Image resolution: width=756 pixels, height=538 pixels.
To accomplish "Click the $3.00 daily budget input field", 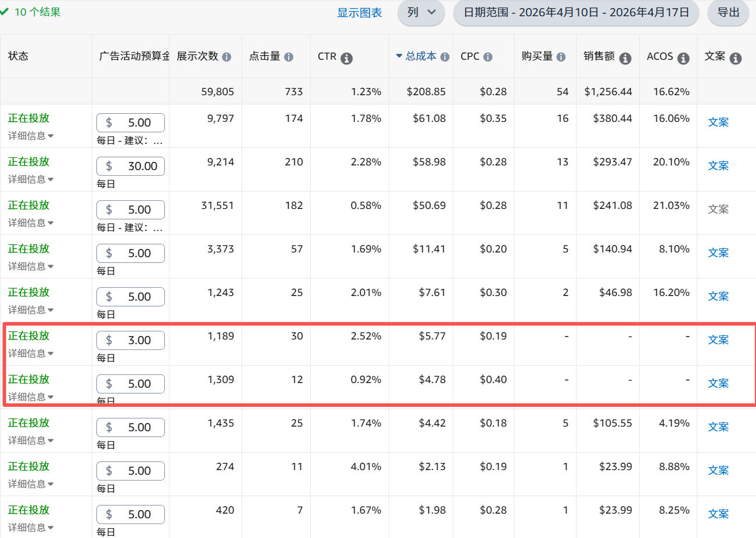I will tap(131, 340).
